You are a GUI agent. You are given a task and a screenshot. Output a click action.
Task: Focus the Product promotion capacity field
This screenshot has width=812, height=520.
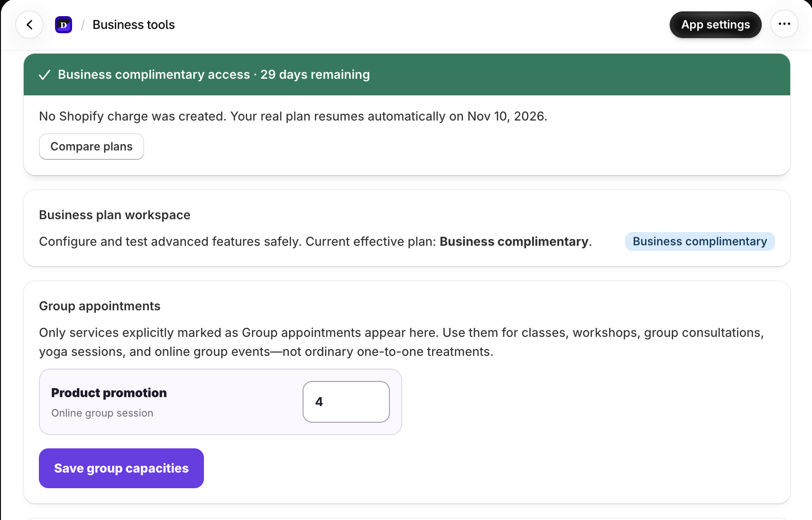(346, 402)
